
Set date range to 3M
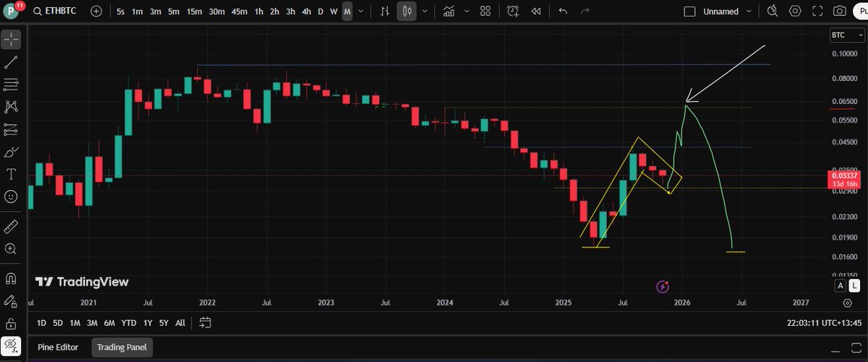click(x=92, y=322)
